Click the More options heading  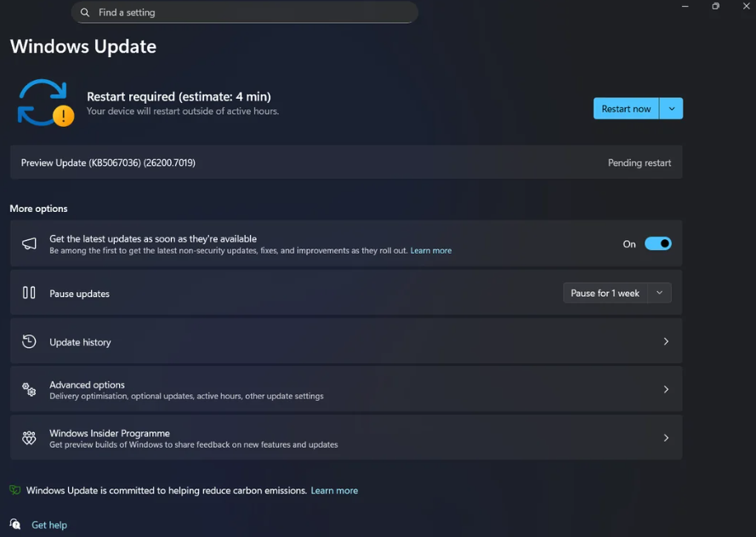tap(38, 209)
